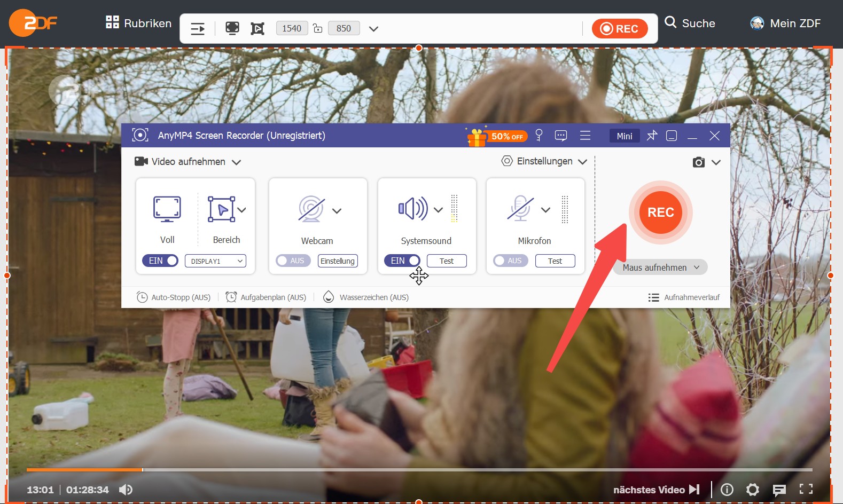Open Auto-Stopp (AUS) settings
Screen dimensions: 843x504
(174, 297)
